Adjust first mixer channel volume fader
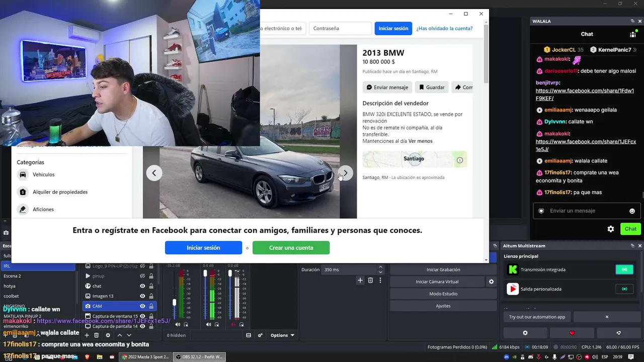644x362 pixels. (x=175, y=302)
